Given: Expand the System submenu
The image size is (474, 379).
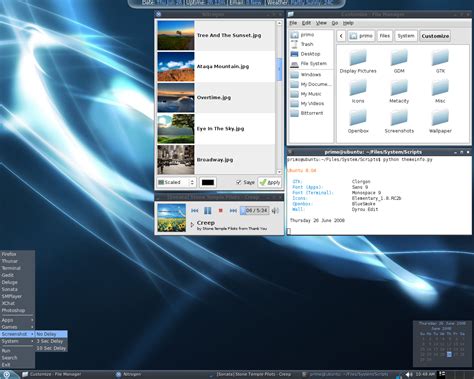Looking at the screenshot, I should coord(17,341).
